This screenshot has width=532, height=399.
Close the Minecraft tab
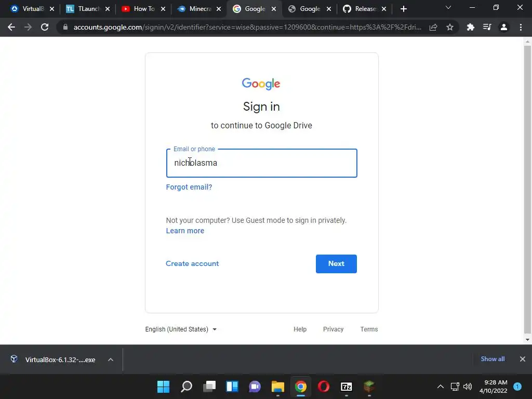219,9
